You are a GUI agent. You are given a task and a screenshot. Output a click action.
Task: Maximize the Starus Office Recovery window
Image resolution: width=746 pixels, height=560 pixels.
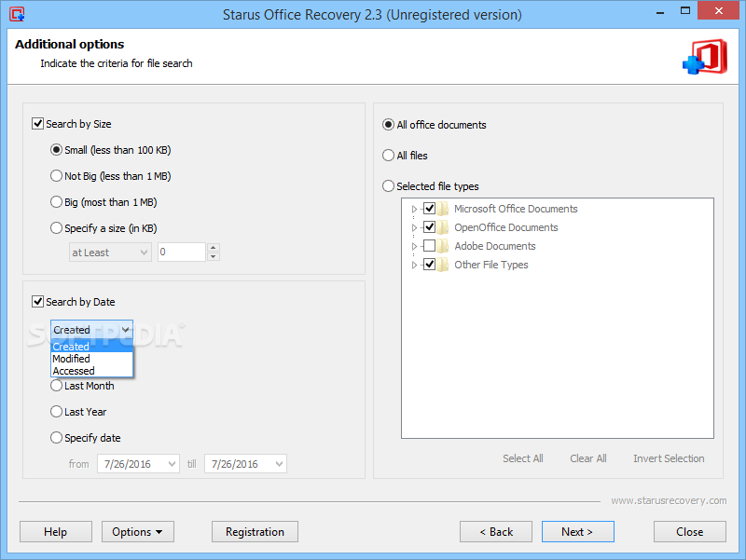(x=685, y=11)
